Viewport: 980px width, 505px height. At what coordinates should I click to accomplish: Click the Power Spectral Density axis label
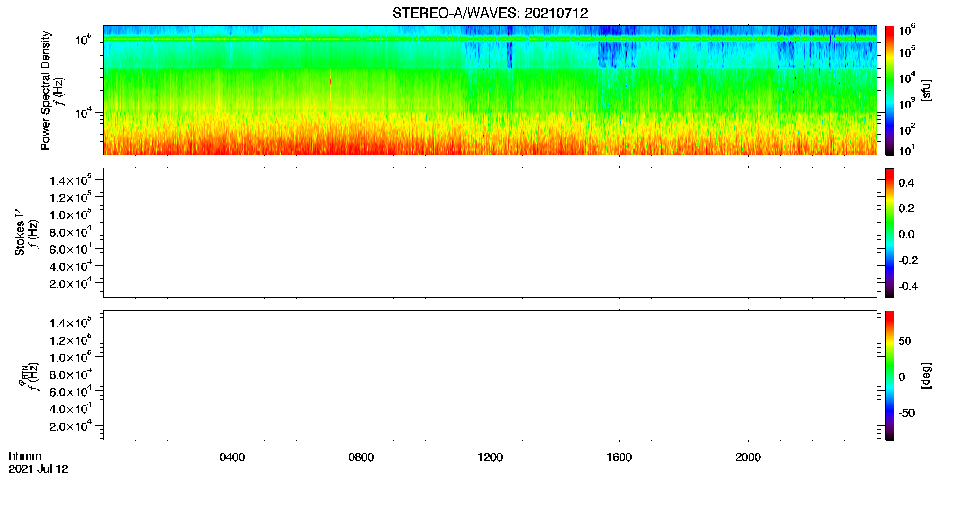(x=45, y=90)
